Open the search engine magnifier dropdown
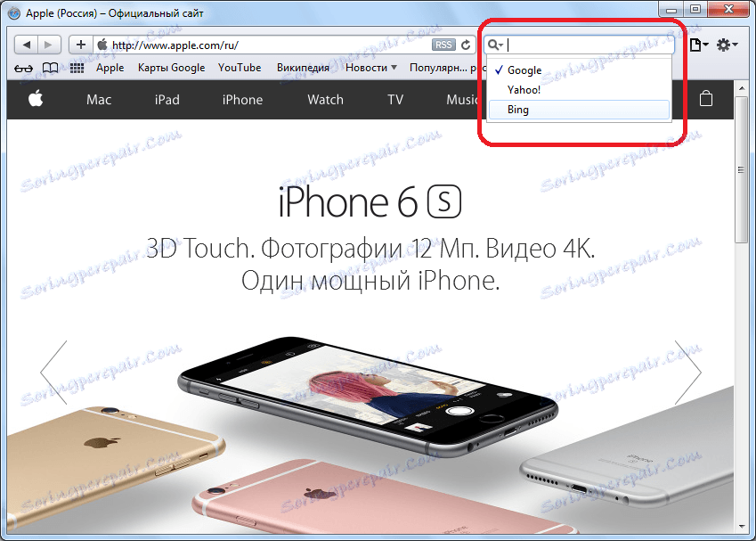This screenshot has width=756, height=541. tap(495, 45)
